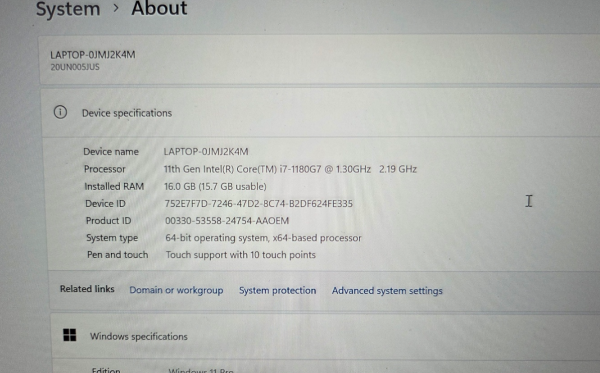The image size is (600, 373).
Task: Click the Device specifications info icon
Action: click(60, 112)
